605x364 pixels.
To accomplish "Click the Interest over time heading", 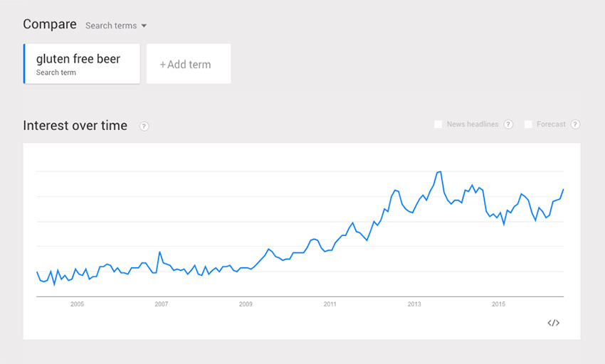I will click(x=75, y=125).
